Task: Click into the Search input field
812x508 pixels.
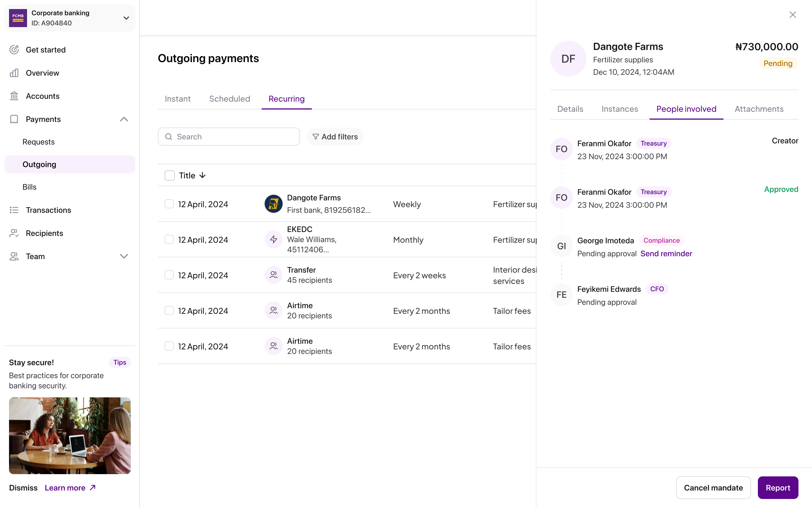Action: (229, 137)
